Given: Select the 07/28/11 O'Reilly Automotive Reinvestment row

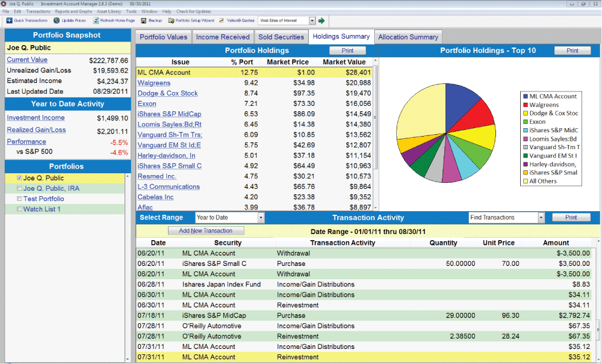Looking at the screenshot, I should pyautogui.click(x=364, y=336).
